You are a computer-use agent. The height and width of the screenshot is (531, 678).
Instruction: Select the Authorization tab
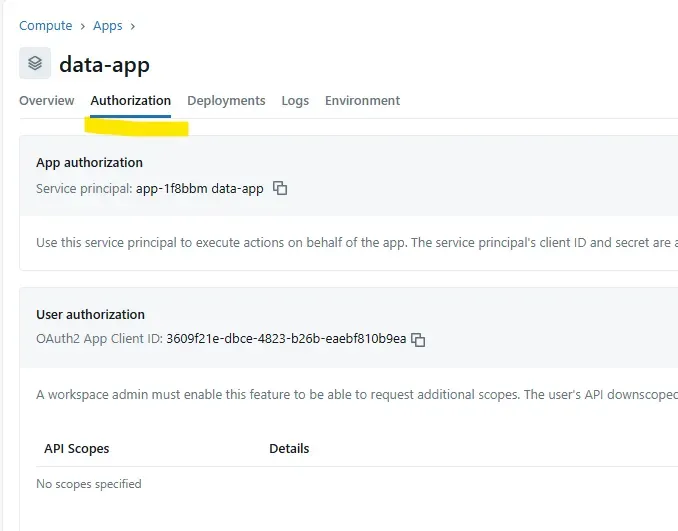coord(130,101)
